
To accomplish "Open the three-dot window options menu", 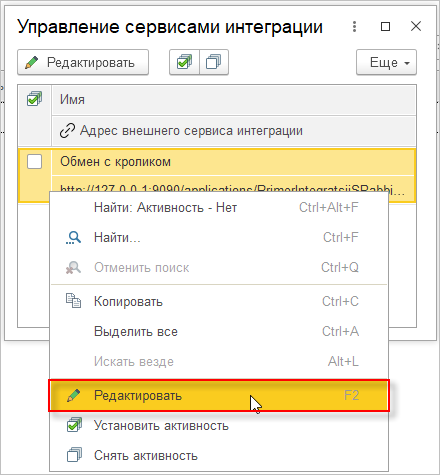I will 354,27.
